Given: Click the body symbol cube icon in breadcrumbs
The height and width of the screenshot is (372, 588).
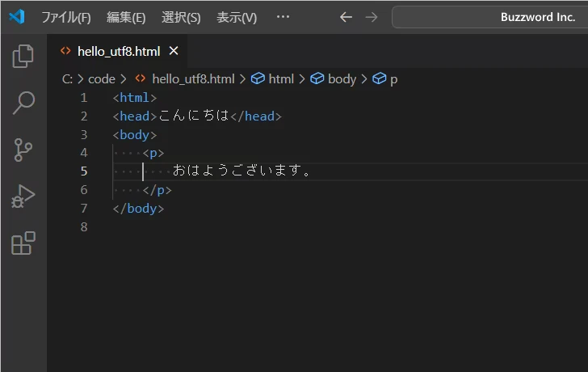Looking at the screenshot, I should pyautogui.click(x=317, y=78).
